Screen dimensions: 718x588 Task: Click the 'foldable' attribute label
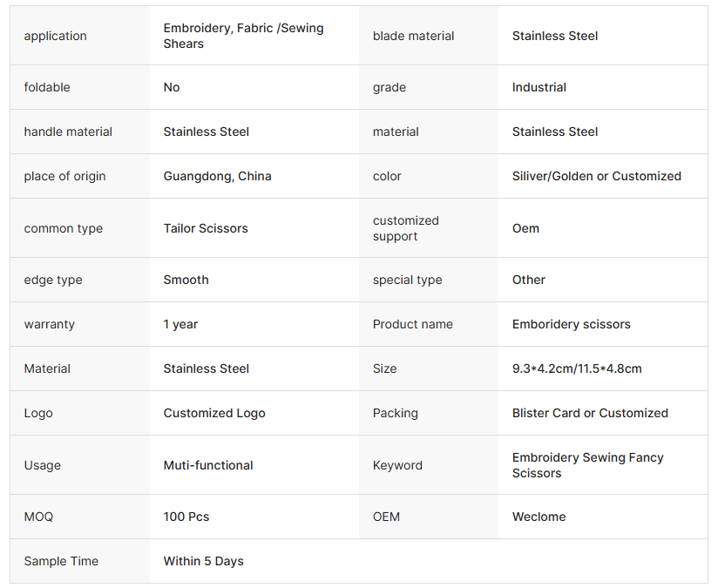click(x=47, y=87)
